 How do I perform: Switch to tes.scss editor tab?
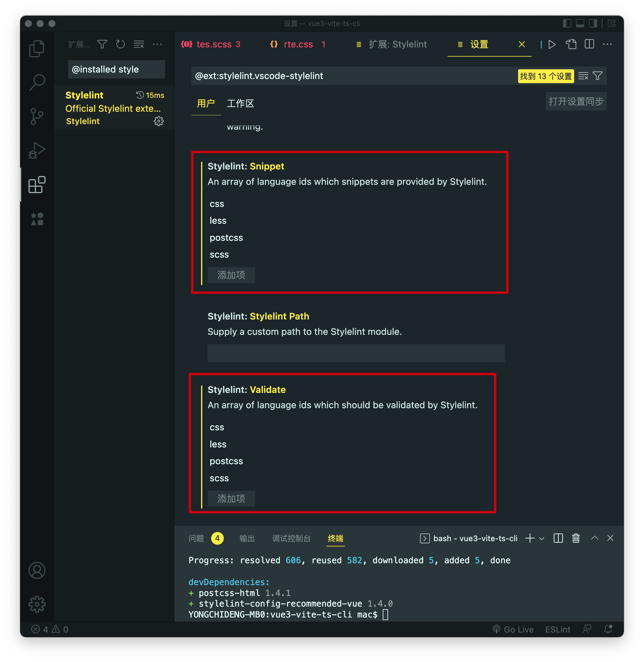pyautogui.click(x=214, y=44)
